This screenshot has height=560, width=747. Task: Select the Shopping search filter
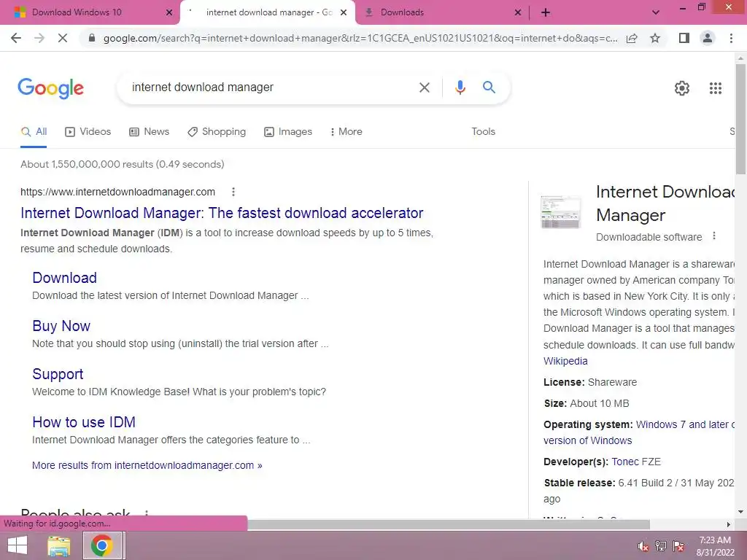217,131
